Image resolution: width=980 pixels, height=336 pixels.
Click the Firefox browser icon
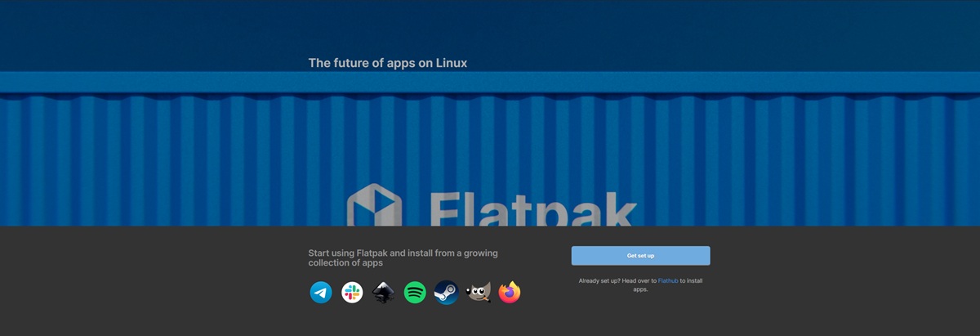tap(510, 293)
